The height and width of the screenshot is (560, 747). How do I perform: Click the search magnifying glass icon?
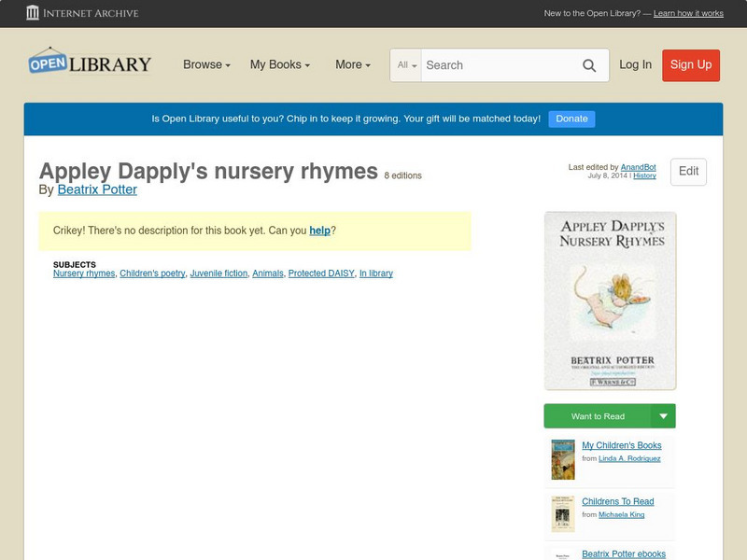coord(589,65)
